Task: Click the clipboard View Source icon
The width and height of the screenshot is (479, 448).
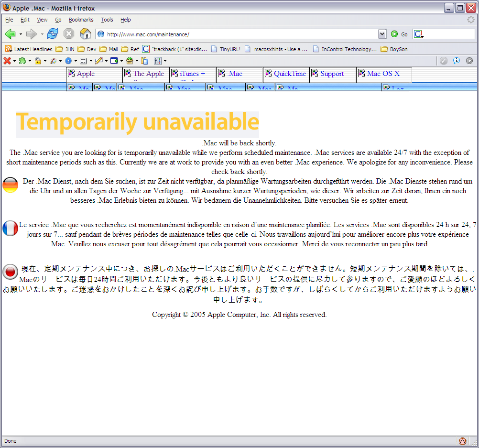Action: [x=144, y=61]
